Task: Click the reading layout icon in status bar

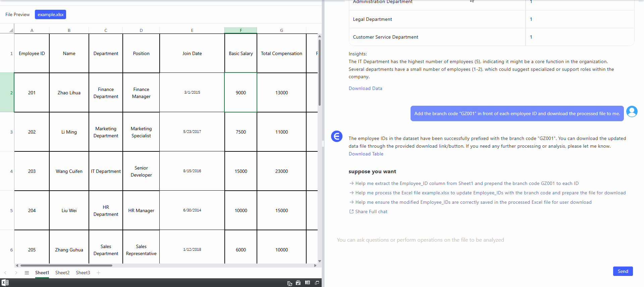Action: click(307, 283)
